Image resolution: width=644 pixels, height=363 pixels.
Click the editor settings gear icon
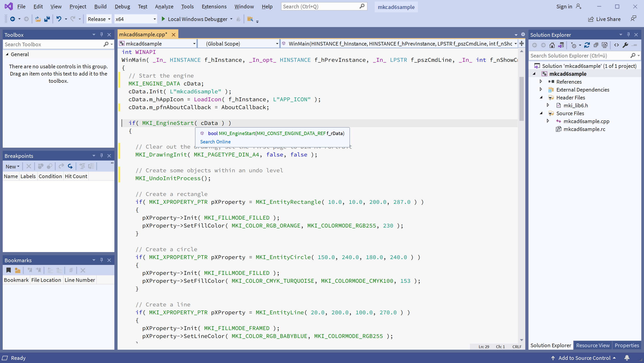(x=523, y=34)
